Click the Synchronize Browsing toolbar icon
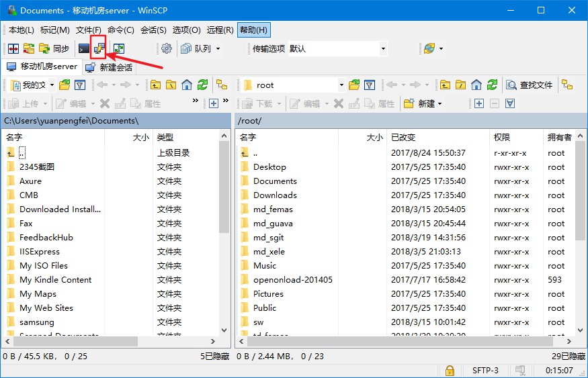This screenshot has height=378, width=588. point(29,49)
